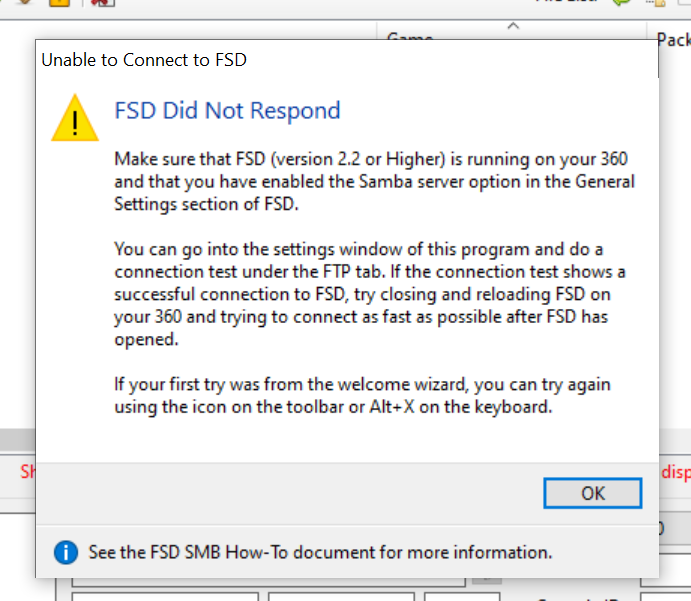Click the brown toolbar icon at top-left
This screenshot has width=691, height=601.
[25, 2]
